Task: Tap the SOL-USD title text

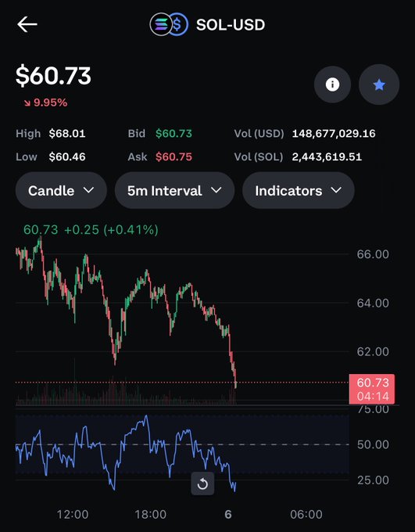Action: 231,25
